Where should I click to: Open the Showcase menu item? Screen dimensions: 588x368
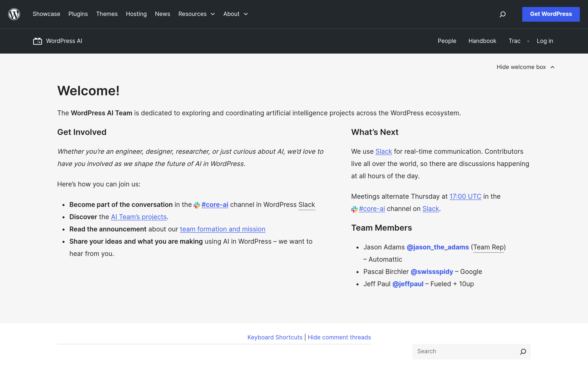[46, 14]
